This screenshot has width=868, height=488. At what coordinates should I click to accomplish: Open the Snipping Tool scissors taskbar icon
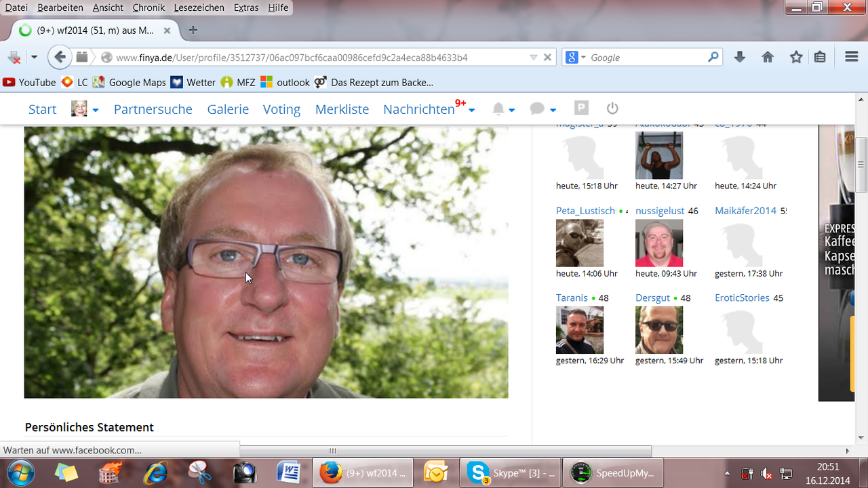click(x=199, y=472)
